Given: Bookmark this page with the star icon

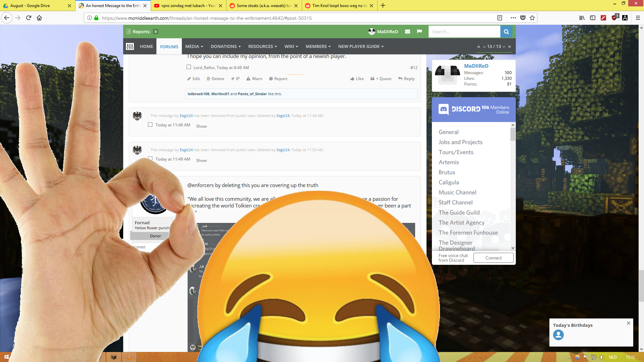Looking at the screenshot, I should [532, 18].
